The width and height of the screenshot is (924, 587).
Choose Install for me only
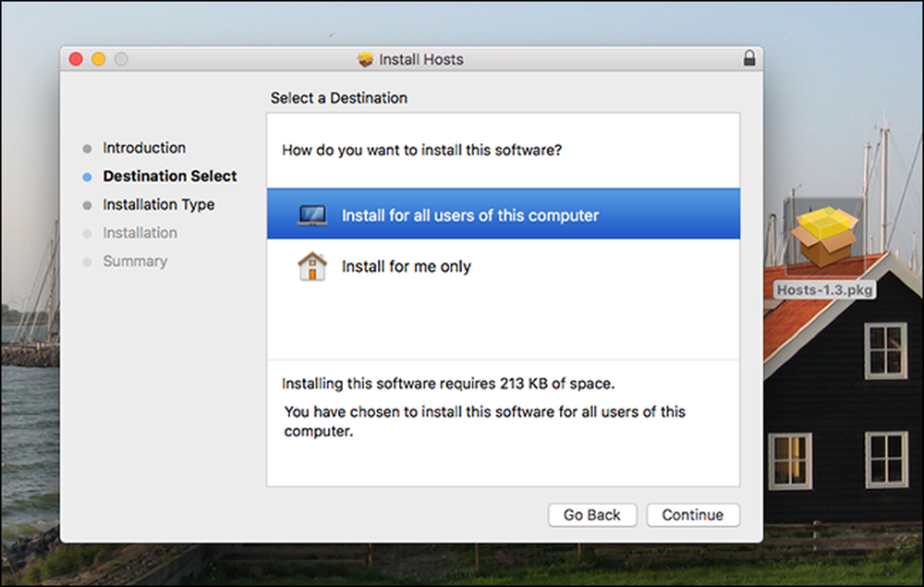coord(504,266)
